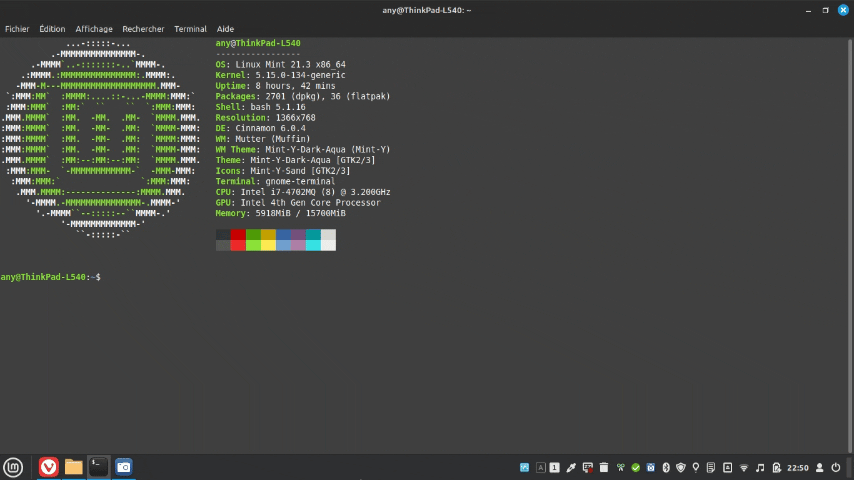Viewport: 854px width, 480px height.
Task: Open the 22:50 clock calendar
Action: pos(798,467)
